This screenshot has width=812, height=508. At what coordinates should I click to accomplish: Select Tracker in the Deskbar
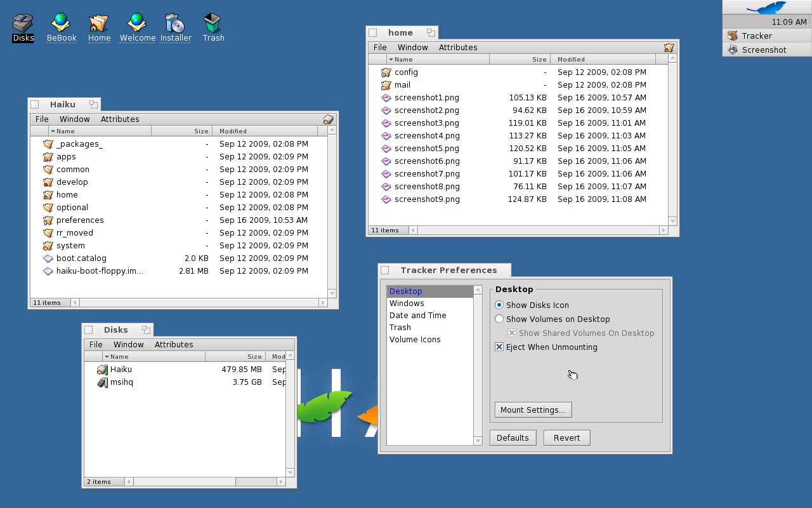[767, 36]
